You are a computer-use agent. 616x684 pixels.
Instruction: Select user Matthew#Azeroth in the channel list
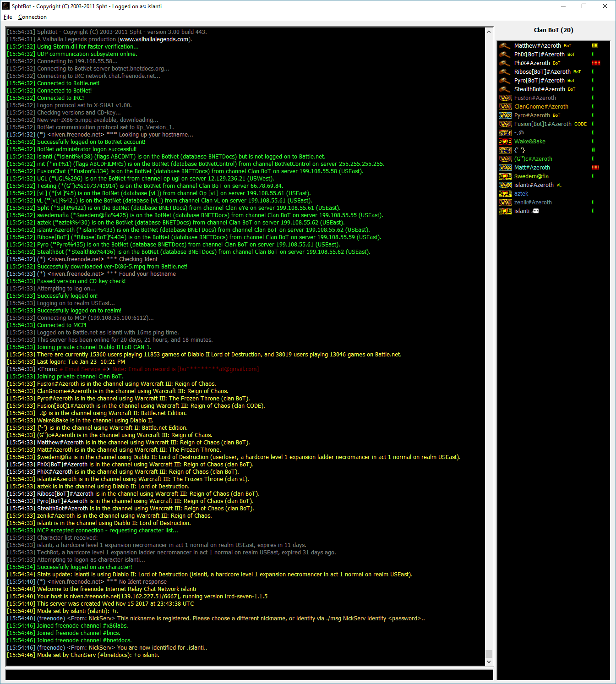[x=537, y=46]
